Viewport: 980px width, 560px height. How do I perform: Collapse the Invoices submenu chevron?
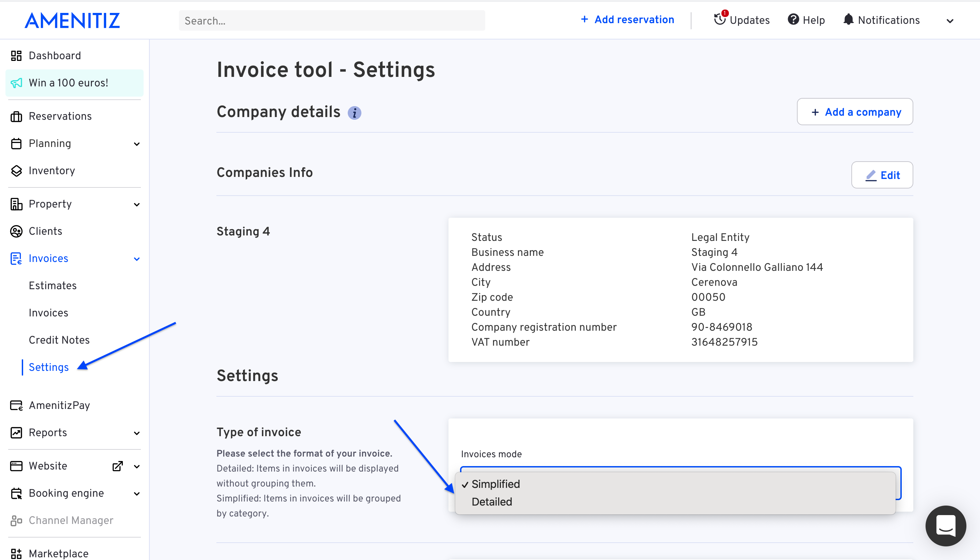pos(136,259)
